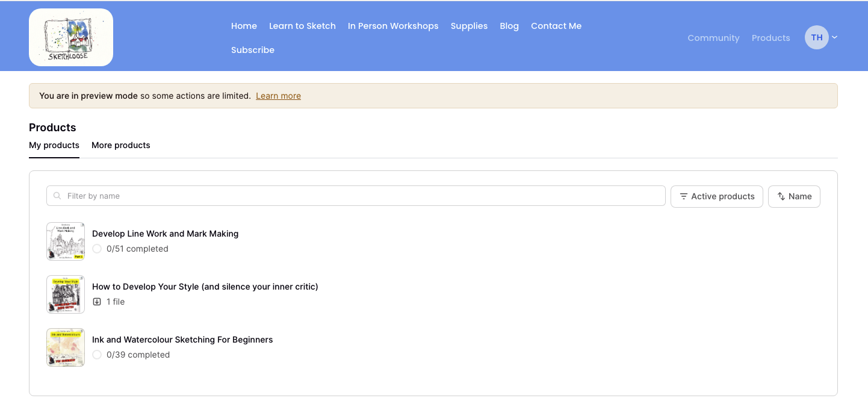868x407 pixels.
Task: Open the Community link in header
Action: (713, 38)
